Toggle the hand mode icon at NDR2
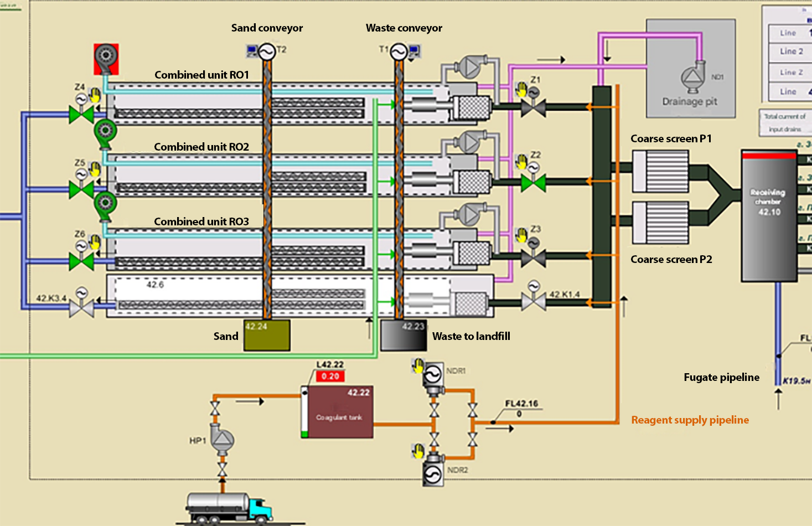The width and height of the screenshot is (812, 526). coord(418,451)
